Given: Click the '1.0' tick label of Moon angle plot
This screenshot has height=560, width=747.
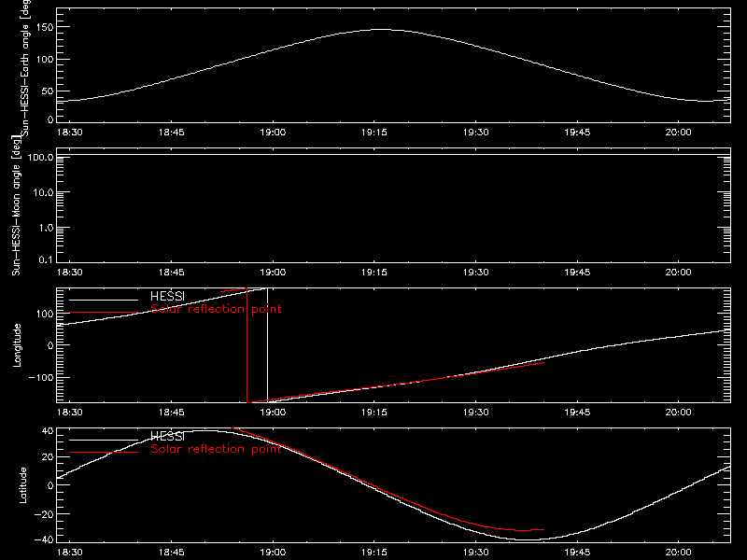Looking at the screenshot, I should click(x=45, y=228).
